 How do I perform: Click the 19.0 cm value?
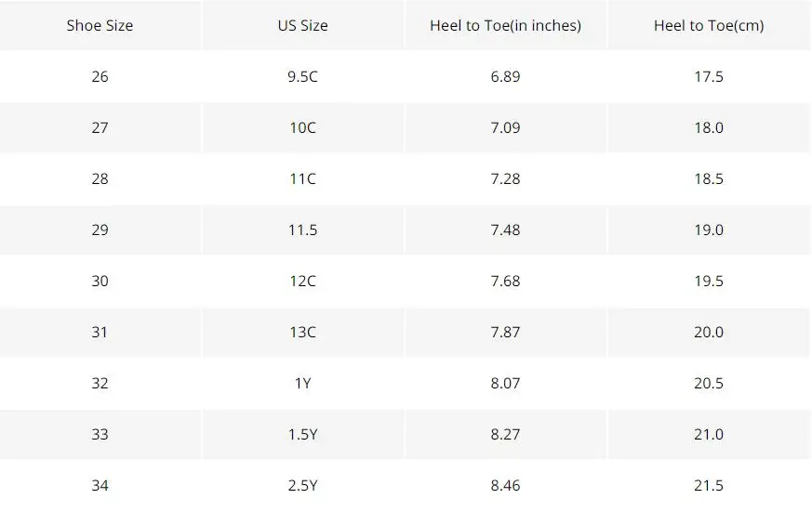point(709,230)
